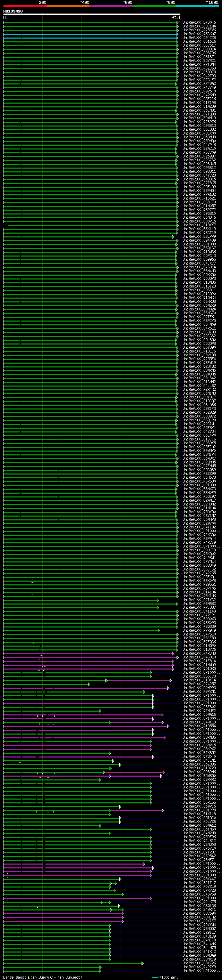The height and width of the screenshot is (980, 222).
Task: Open the hit UniRef100_Q75EV6
Action: pyautogui.click(x=199, y=30)
